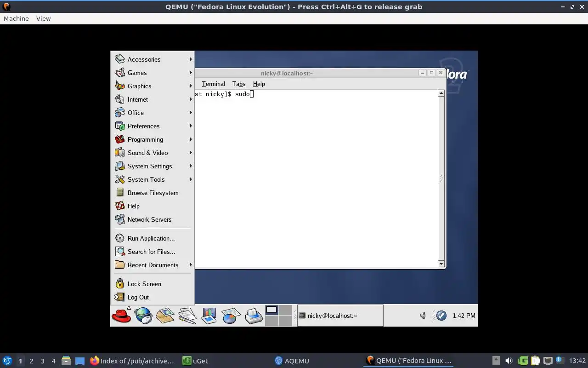Switch to Firefox Index of /pub/archive window
Image resolution: width=588 pixels, height=368 pixels.
click(132, 361)
